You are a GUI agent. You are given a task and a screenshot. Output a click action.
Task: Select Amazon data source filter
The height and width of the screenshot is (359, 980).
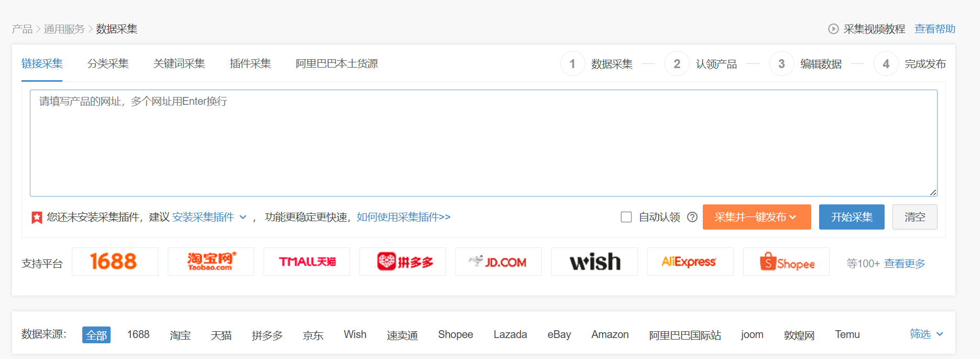click(610, 334)
